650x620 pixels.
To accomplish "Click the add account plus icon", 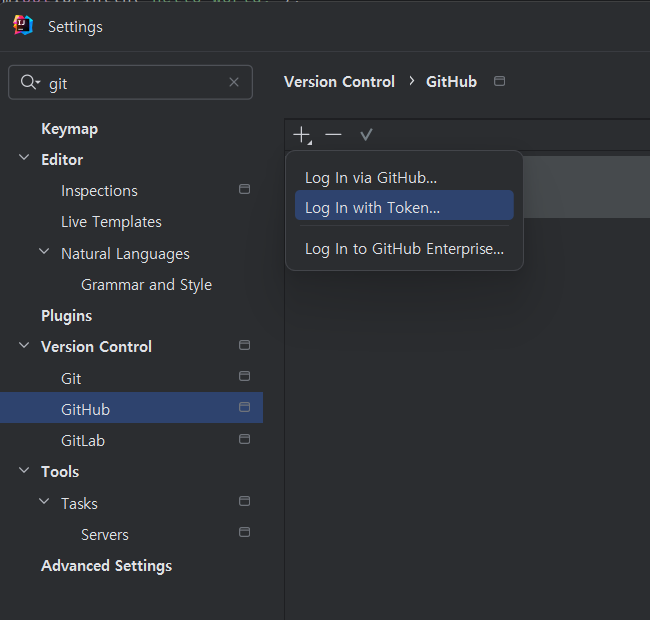I will pyautogui.click(x=303, y=135).
